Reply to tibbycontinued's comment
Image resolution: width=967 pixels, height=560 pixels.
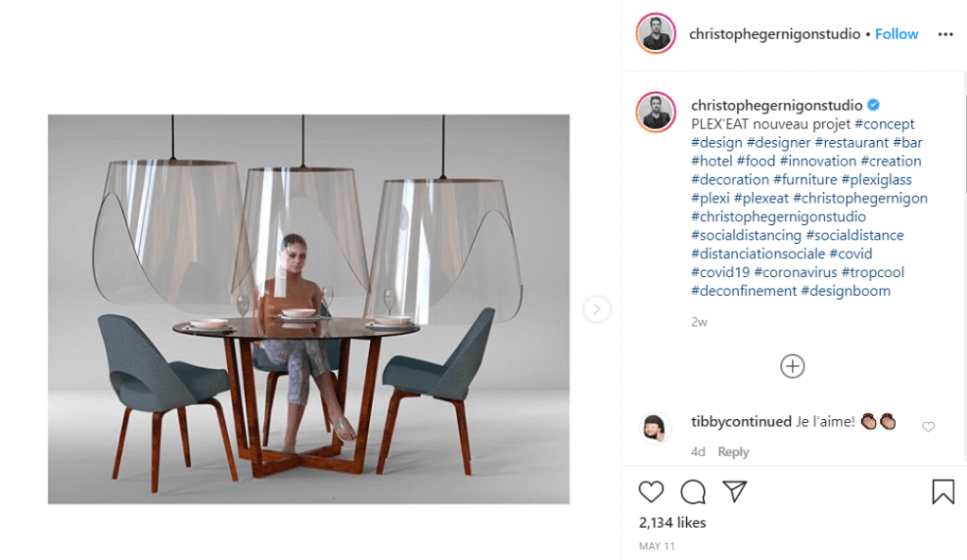click(x=733, y=452)
